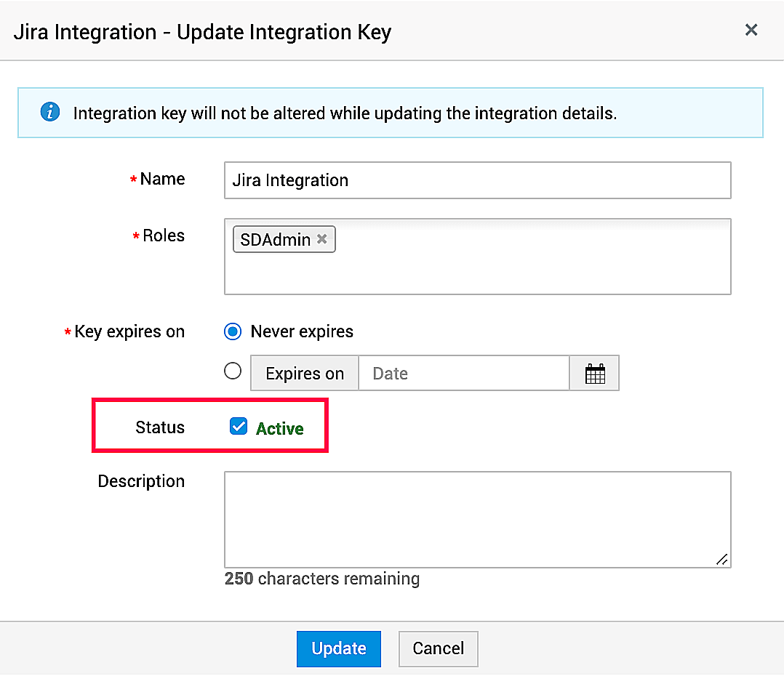Click the Name input containing Jira Integration
Viewport: 784px width, 676px height.
(x=476, y=180)
